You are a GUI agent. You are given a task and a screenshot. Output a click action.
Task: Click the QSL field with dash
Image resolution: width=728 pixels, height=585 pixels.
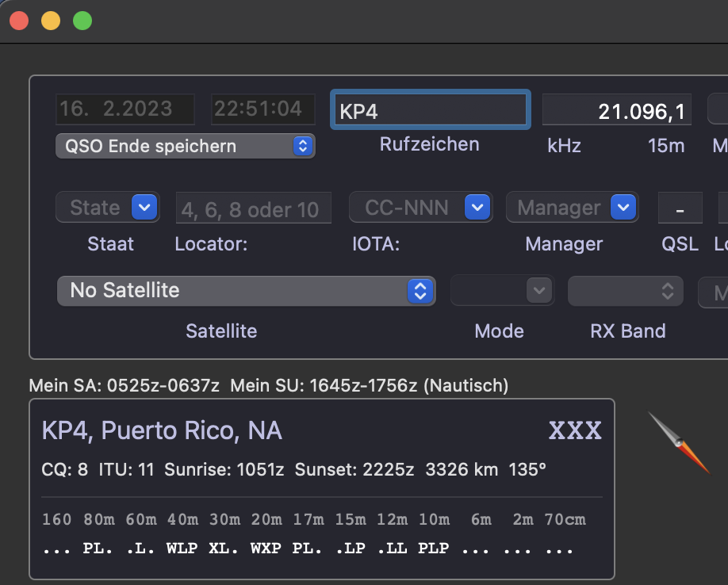680,208
